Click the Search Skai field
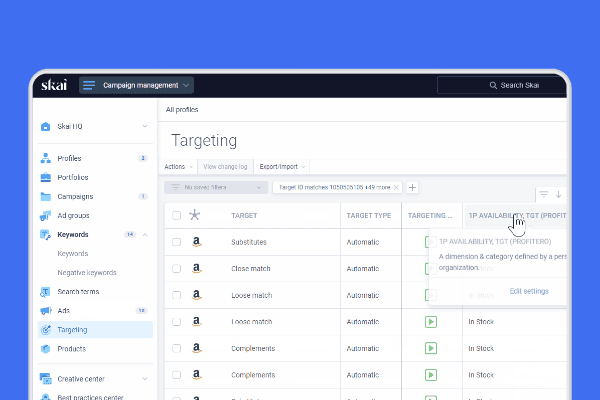Viewport: 600px width, 400px height. click(502, 85)
